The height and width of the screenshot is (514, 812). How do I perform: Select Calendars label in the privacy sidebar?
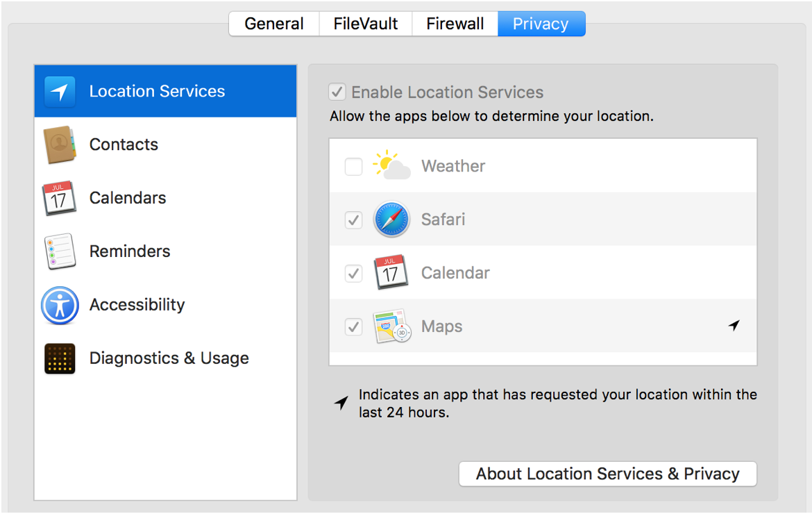128,198
